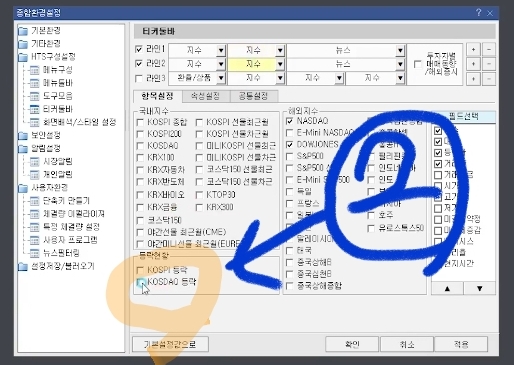514x365 pixels.
Task: Click the plus button for 라인2
Action: [x=473, y=64]
